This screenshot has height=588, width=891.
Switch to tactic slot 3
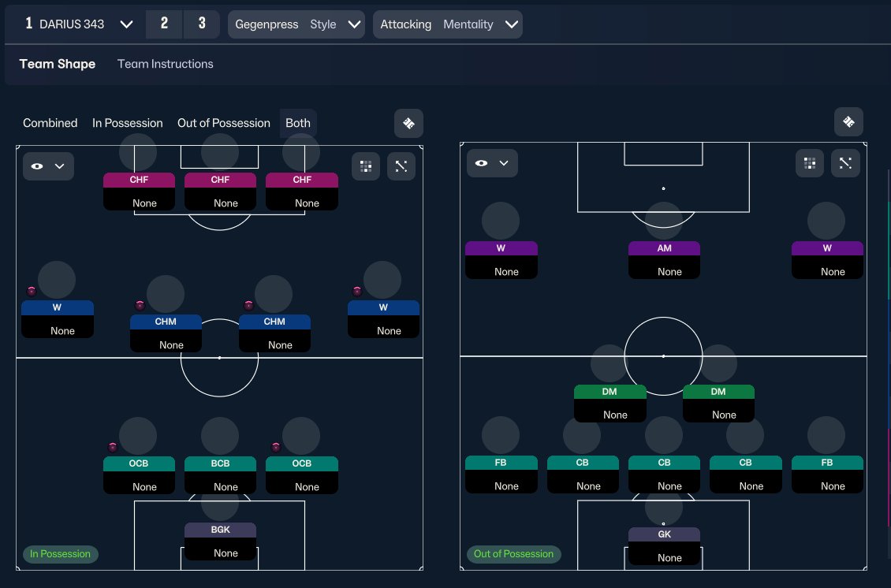(202, 24)
